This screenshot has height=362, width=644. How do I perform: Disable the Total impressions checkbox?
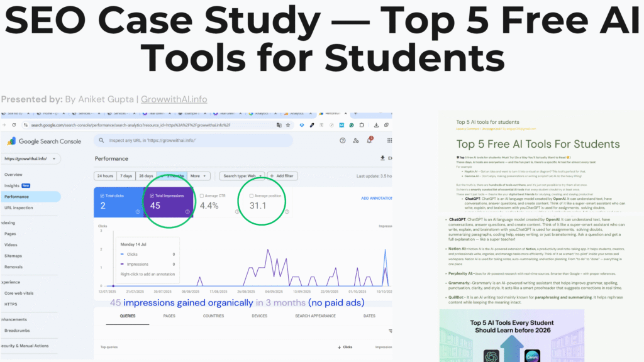click(x=152, y=195)
